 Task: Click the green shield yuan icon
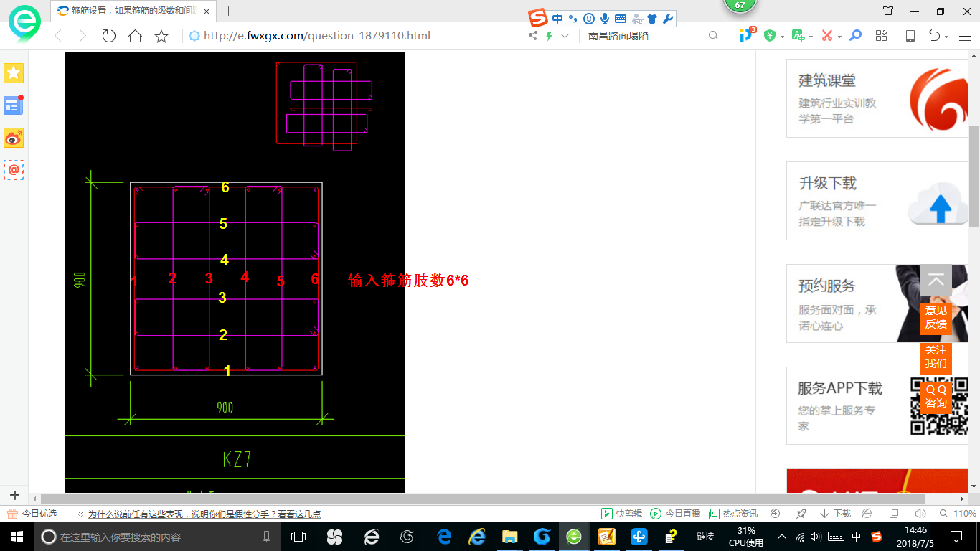[770, 36]
